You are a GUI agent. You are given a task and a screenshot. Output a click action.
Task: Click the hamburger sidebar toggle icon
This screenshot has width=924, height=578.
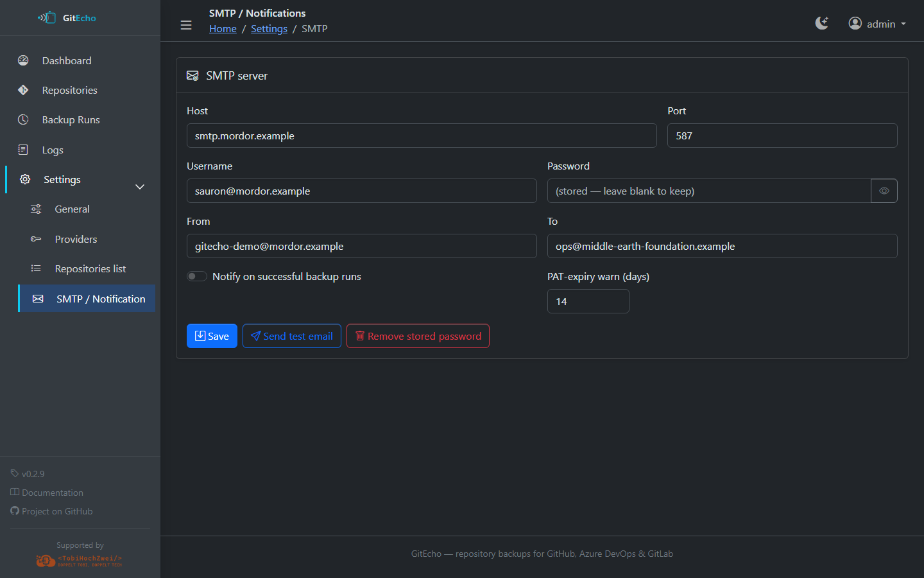[x=186, y=25]
